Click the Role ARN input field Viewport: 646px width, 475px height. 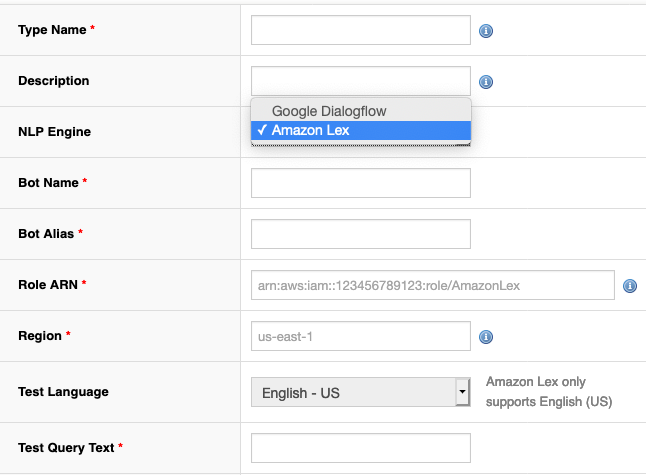(x=433, y=285)
